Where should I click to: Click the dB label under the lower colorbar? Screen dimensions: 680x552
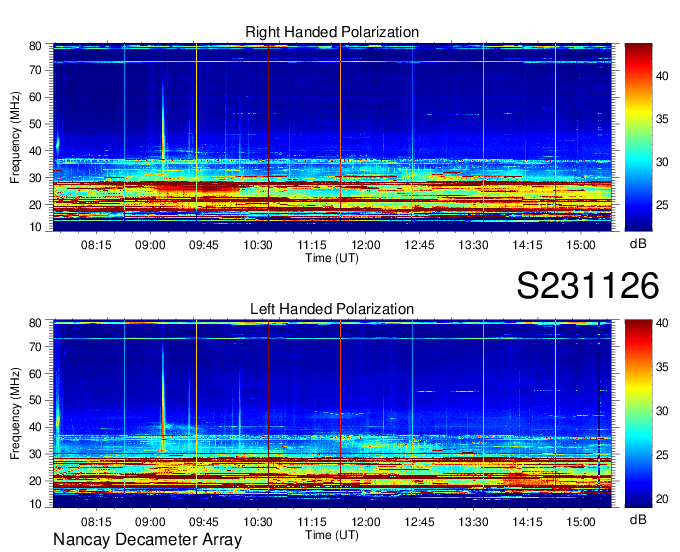638,519
